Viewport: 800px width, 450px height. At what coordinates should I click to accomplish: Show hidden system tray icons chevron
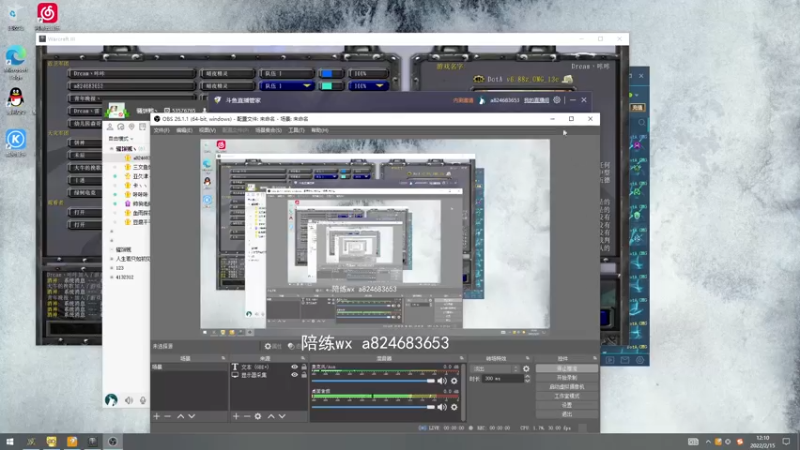point(708,441)
